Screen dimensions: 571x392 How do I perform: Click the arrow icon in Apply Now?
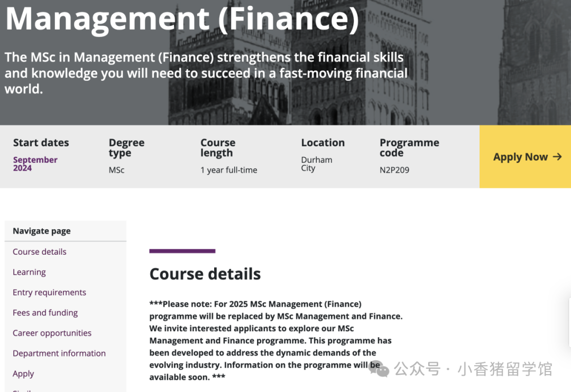tap(557, 157)
